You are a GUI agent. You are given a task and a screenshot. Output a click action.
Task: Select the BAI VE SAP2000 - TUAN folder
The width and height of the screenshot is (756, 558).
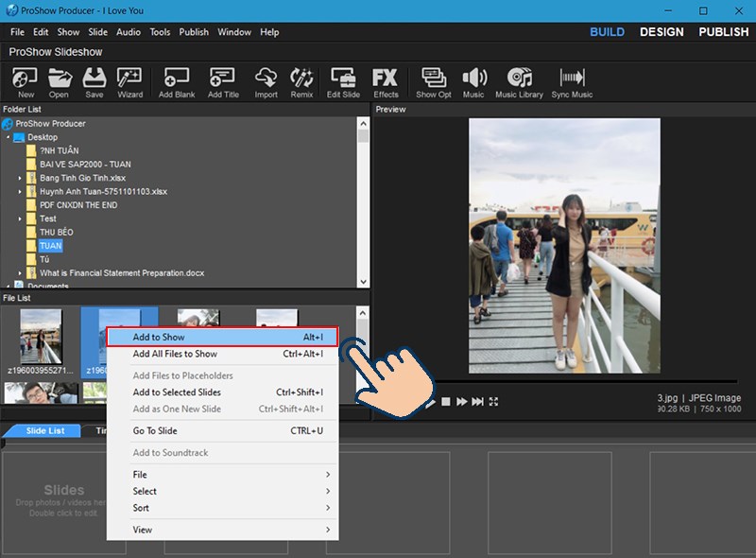[x=85, y=165]
